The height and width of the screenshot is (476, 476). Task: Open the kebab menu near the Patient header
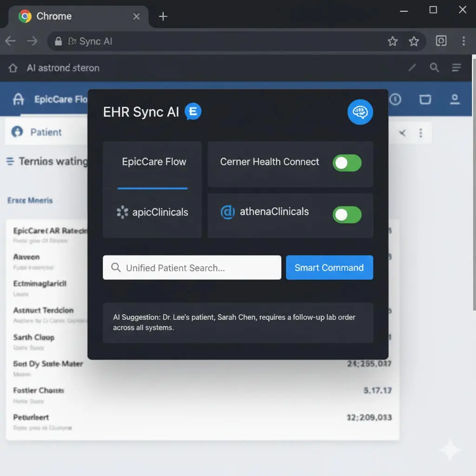(421, 132)
